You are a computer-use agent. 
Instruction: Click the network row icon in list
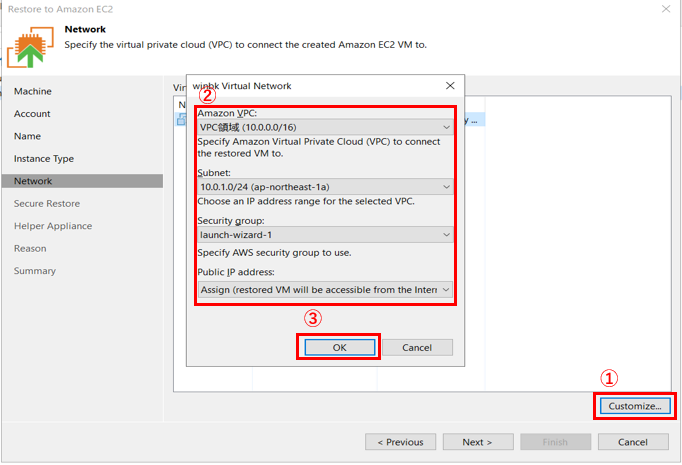(x=181, y=119)
